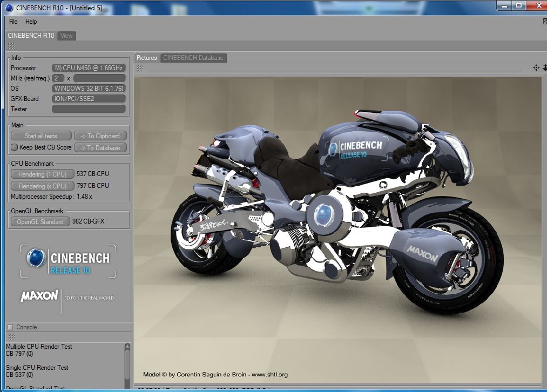Click the CB 537 (0) console line
547x392 pixels.
click(x=19, y=374)
